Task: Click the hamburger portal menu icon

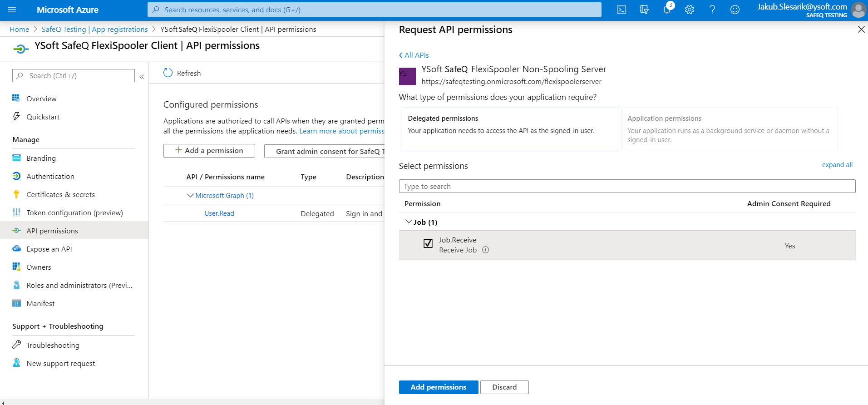Action: coord(12,10)
